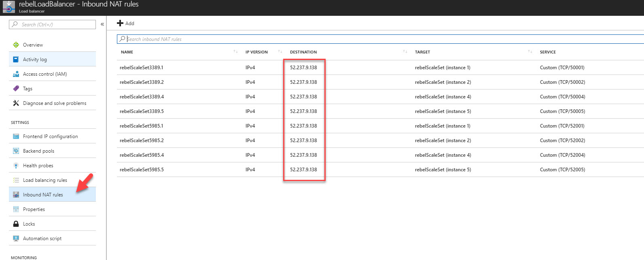Click the SERVICE column header

[x=548, y=52]
